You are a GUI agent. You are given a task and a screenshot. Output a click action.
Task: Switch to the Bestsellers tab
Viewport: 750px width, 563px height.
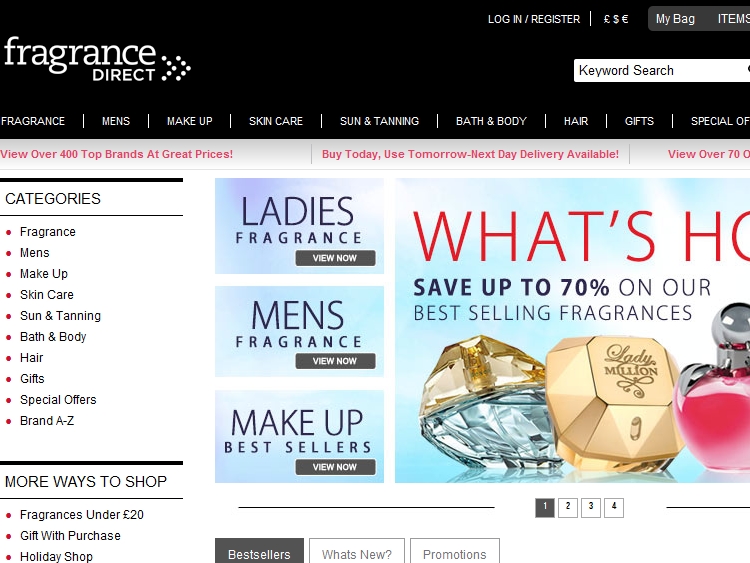(x=259, y=551)
